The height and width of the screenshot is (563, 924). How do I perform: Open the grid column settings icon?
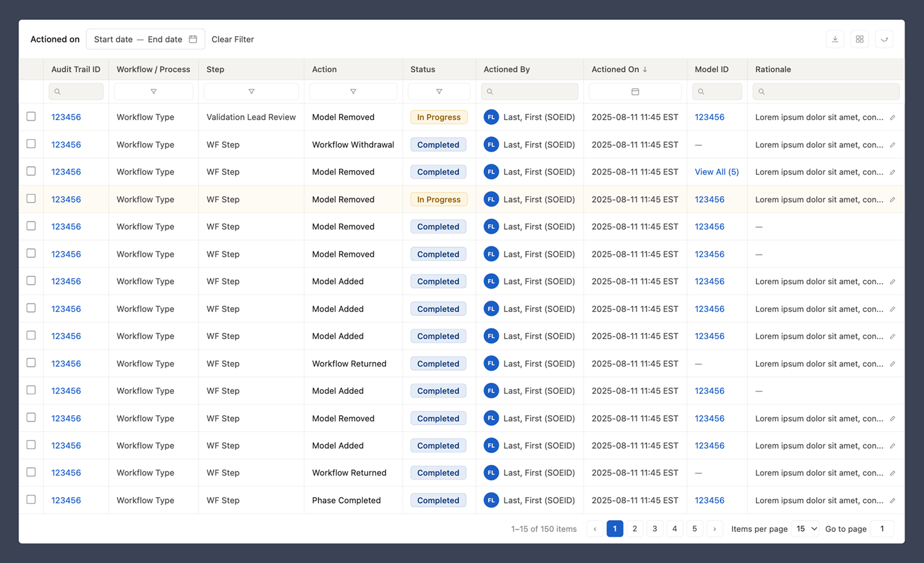click(x=860, y=39)
